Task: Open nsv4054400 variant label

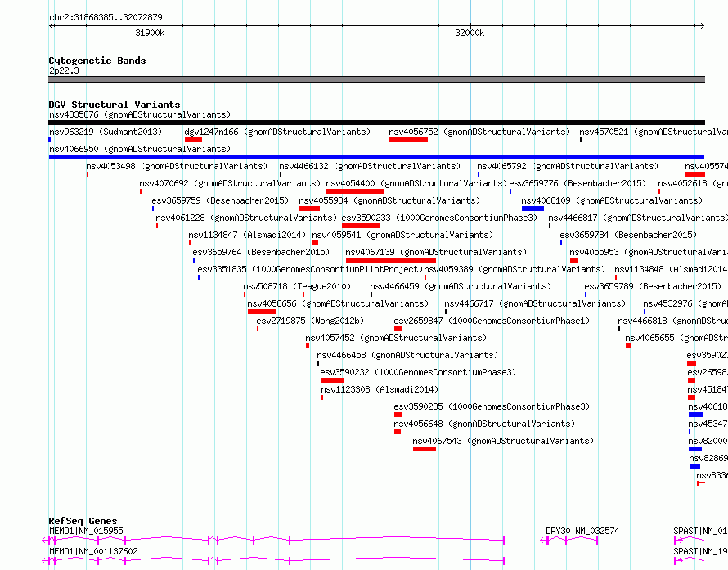Action: pos(416,183)
